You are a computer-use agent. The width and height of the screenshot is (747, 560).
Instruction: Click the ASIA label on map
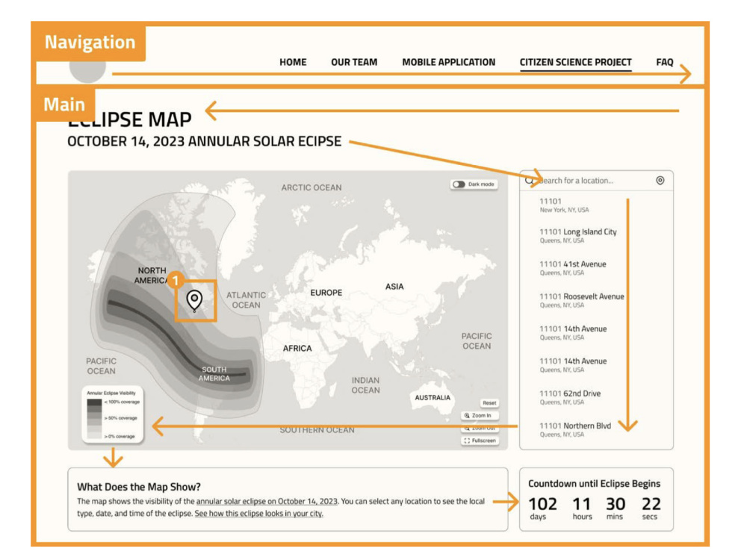point(394,287)
